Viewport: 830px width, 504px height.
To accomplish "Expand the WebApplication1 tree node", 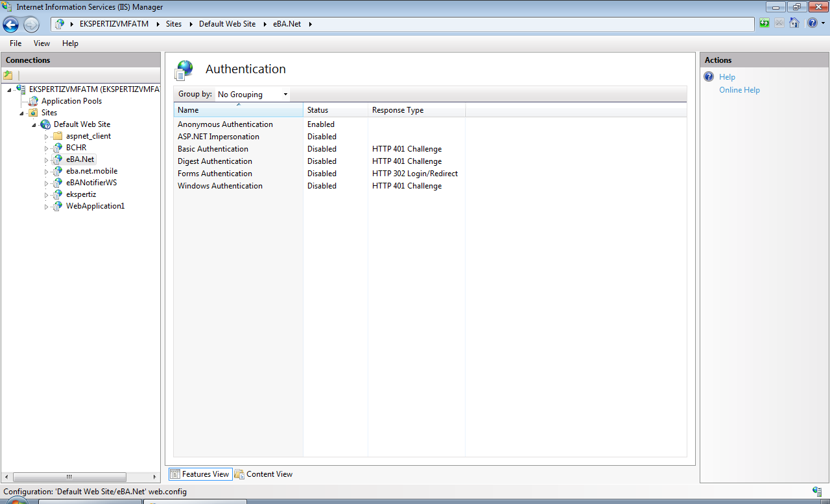I will pyautogui.click(x=46, y=207).
